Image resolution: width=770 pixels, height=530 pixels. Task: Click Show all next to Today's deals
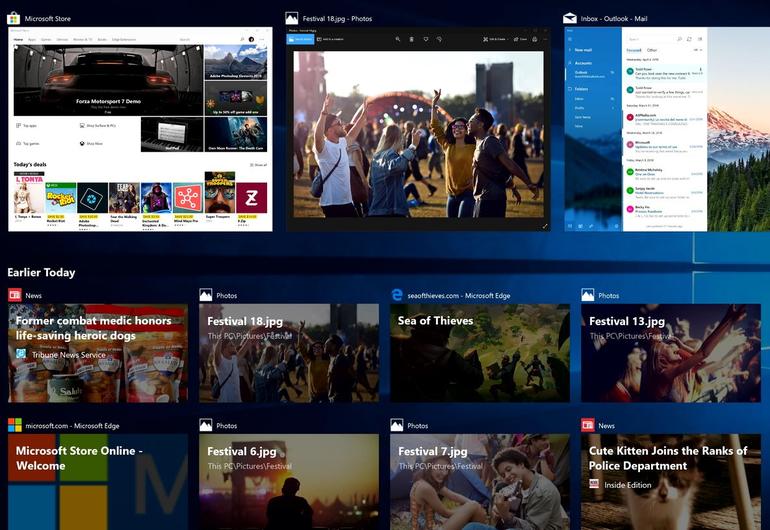(x=259, y=165)
